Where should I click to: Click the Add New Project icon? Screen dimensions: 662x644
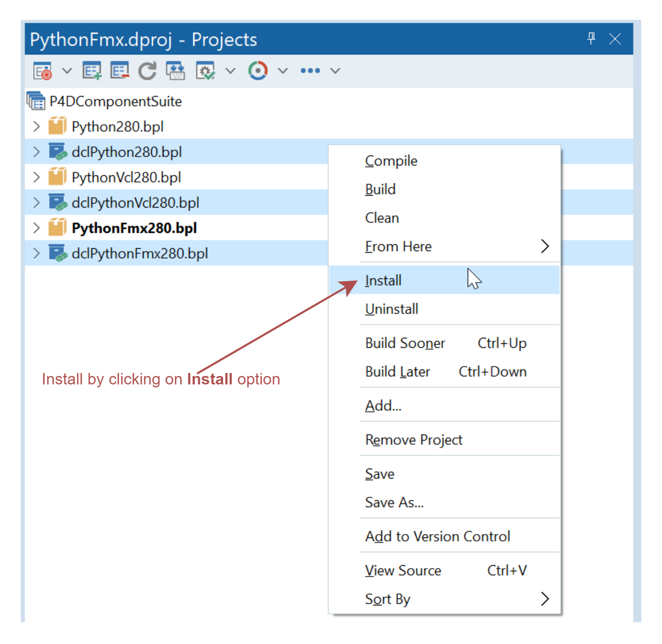92,71
